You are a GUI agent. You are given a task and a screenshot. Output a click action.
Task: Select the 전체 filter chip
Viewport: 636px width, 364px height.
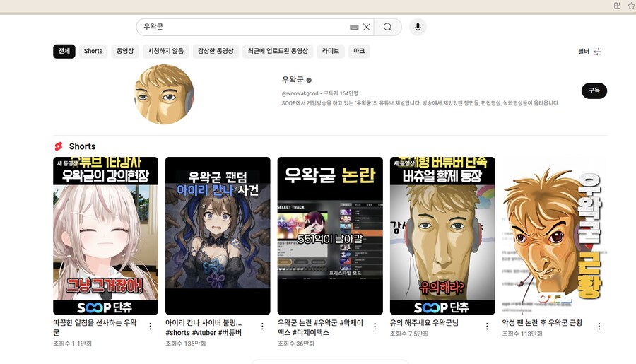(64, 52)
